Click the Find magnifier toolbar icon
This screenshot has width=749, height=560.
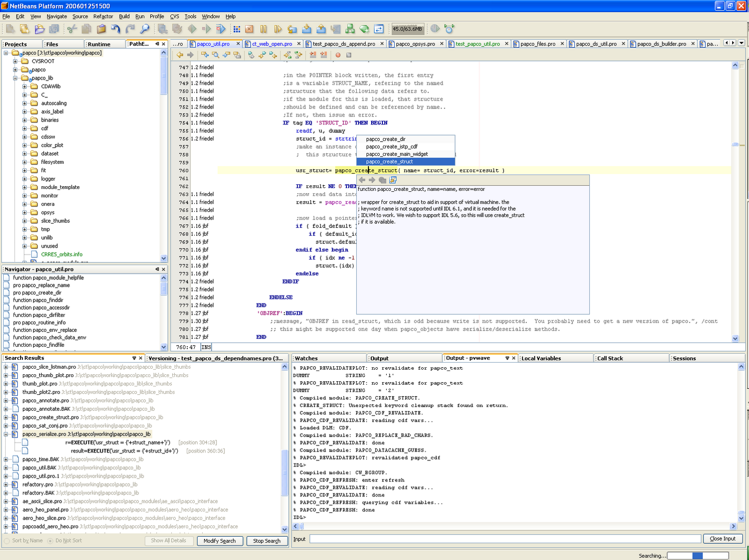(x=145, y=29)
